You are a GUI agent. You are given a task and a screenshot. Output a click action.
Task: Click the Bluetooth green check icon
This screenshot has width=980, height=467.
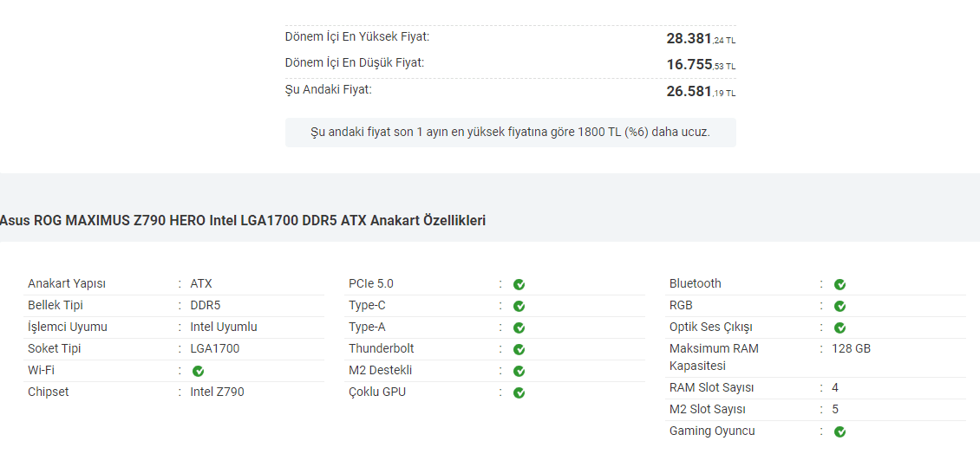[x=840, y=284]
